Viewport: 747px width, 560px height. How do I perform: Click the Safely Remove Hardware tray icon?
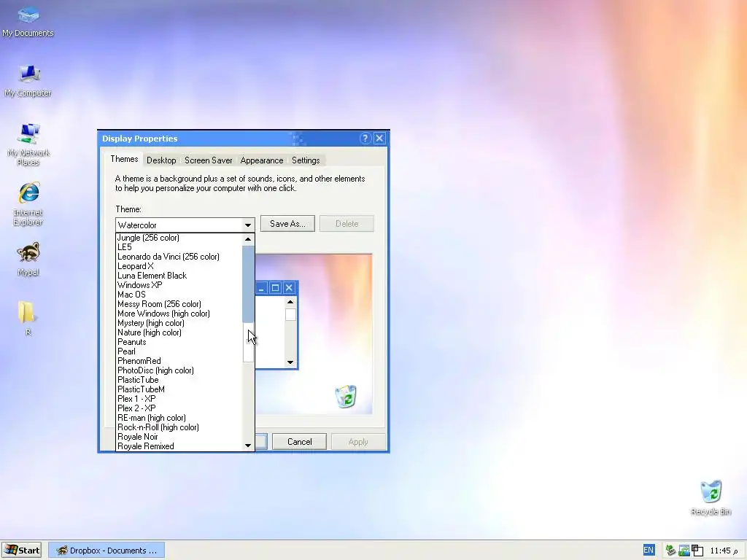[x=671, y=551]
